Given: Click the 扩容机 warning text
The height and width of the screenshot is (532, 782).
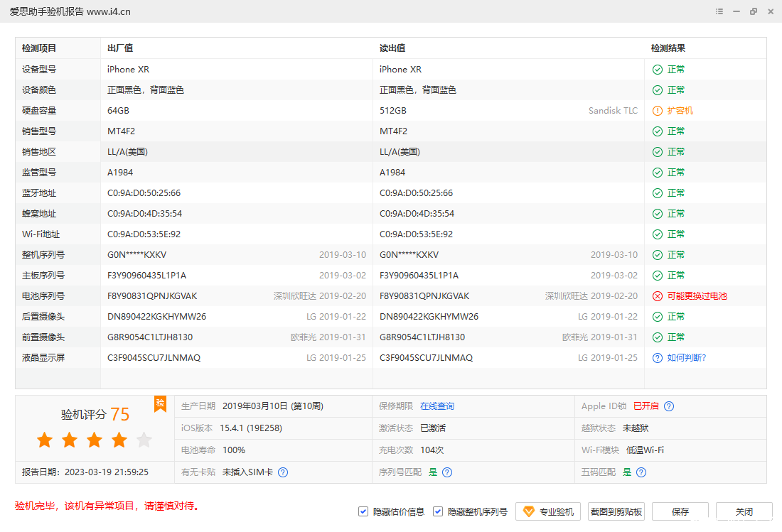Looking at the screenshot, I should coord(680,111).
